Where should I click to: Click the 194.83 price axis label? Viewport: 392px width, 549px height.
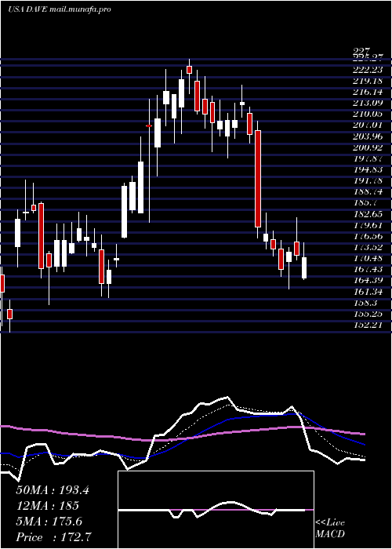pos(367,169)
